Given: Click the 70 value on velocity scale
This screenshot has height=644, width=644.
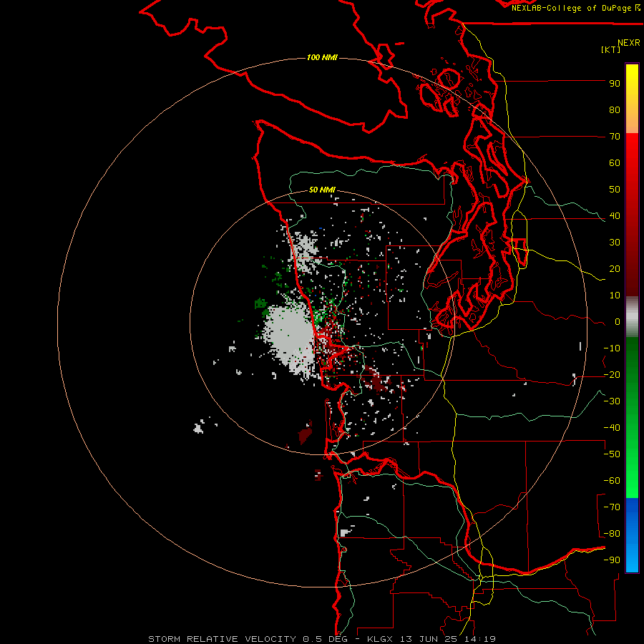Looking at the screenshot, I should click(x=615, y=137).
